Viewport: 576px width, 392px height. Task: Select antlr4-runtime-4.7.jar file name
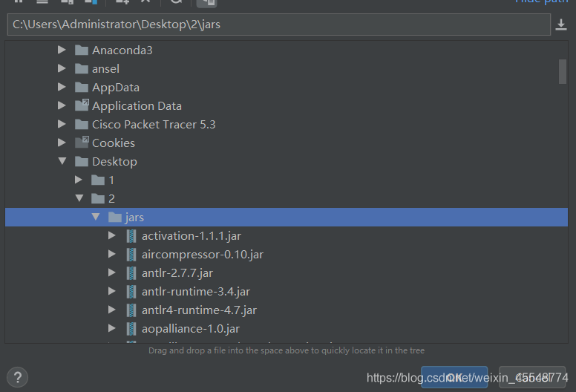(199, 310)
